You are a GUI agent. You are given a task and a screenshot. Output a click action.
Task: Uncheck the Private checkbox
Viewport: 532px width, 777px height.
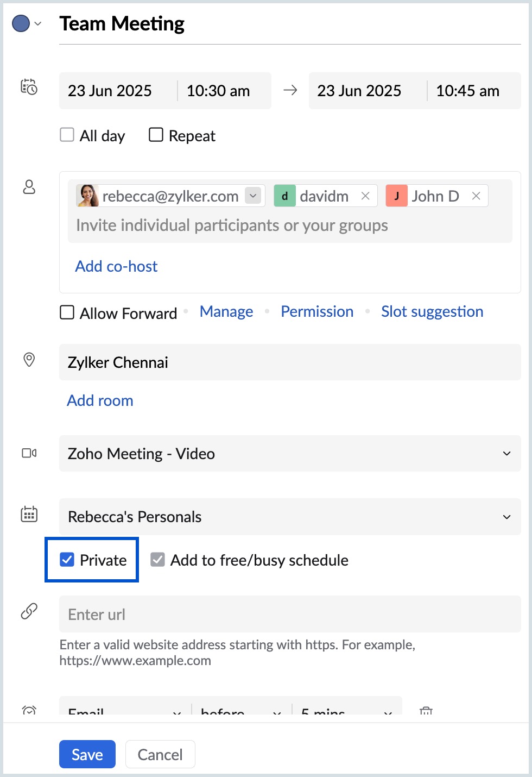tap(67, 560)
